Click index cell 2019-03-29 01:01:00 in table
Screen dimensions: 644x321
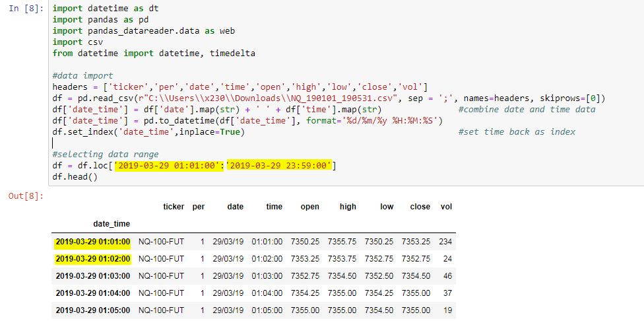click(x=93, y=242)
